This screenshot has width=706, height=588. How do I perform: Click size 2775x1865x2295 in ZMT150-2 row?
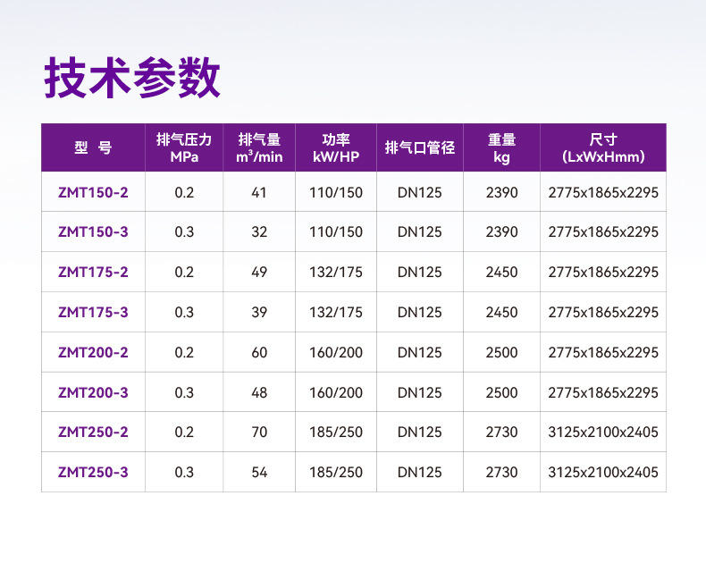(603, 192)
